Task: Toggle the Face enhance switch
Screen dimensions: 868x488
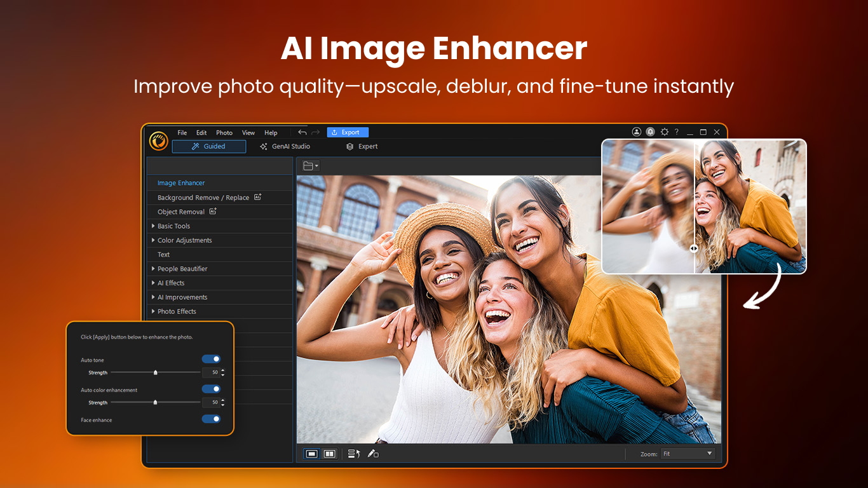Action: tap(211, 419)
